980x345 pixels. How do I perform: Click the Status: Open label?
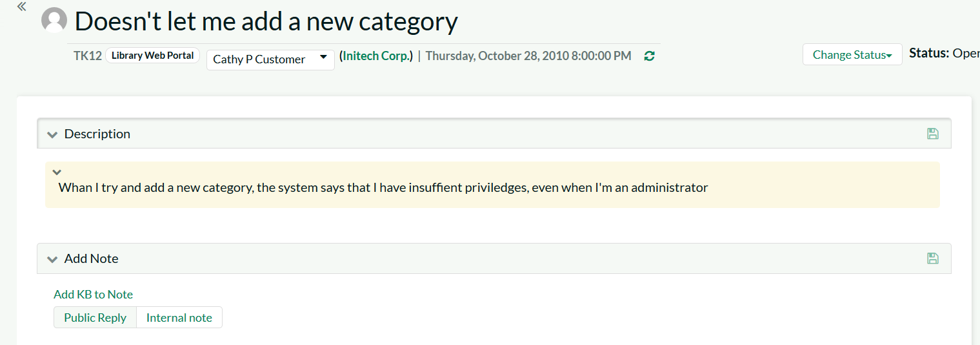(x=944, y=54)
